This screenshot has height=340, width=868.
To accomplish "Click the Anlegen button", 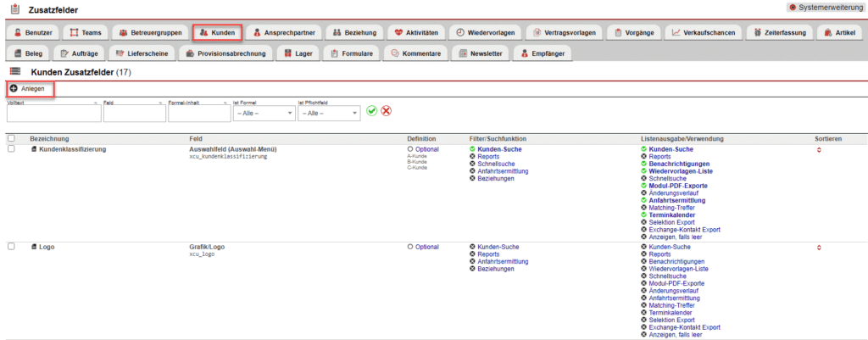I will pos(28,88).
